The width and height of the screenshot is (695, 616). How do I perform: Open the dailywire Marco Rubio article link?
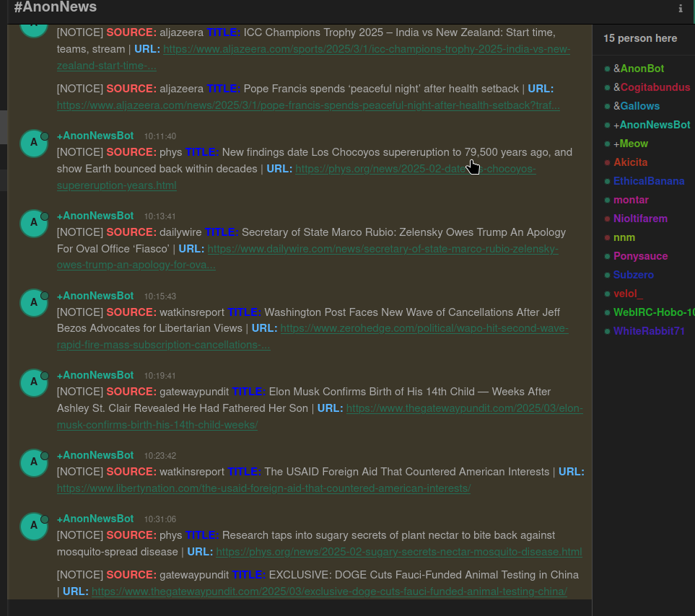(x=383, y=249)
